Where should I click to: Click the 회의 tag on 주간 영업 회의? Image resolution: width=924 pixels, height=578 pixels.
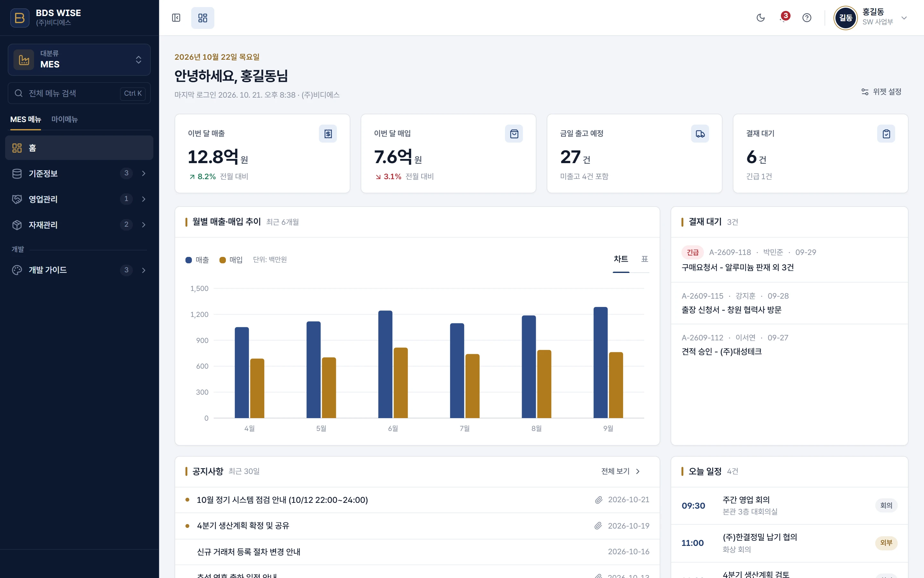pyautogui.click(x=886, y=506)
